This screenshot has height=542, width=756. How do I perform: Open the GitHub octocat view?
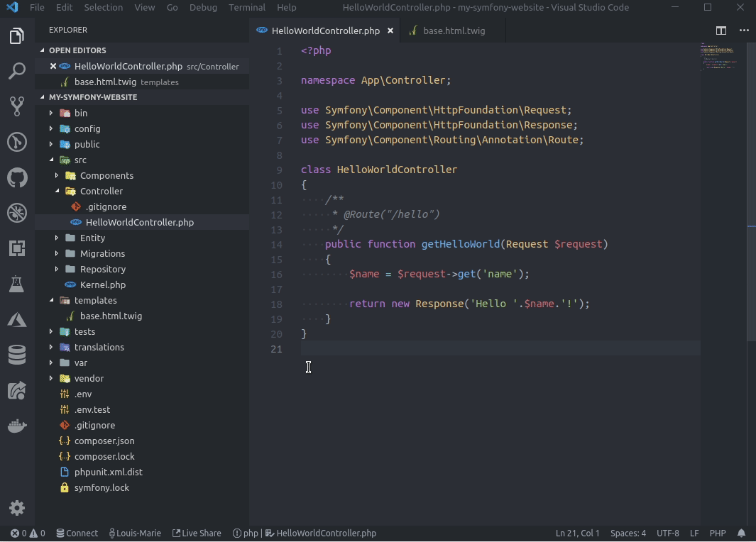click(17, 178)
